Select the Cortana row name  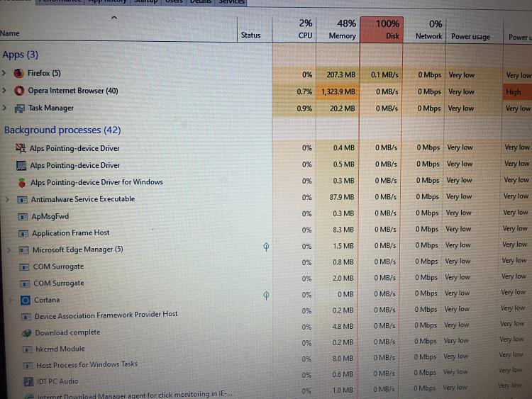[x=47, y=300]
